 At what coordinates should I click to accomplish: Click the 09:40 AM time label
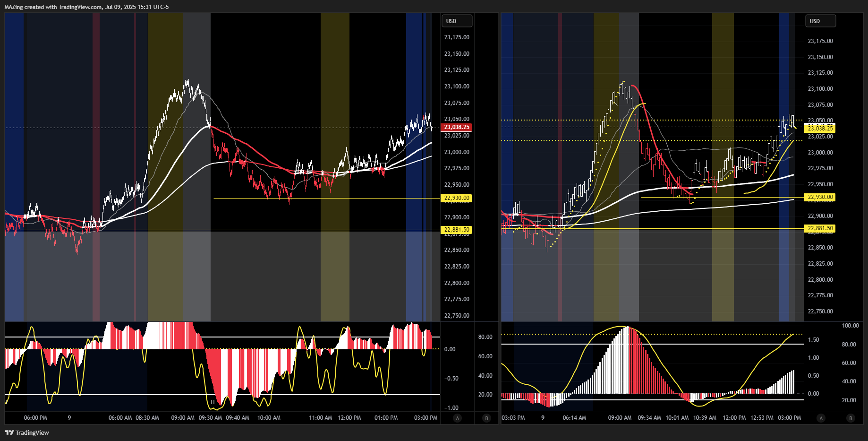(x=238, y=418)
